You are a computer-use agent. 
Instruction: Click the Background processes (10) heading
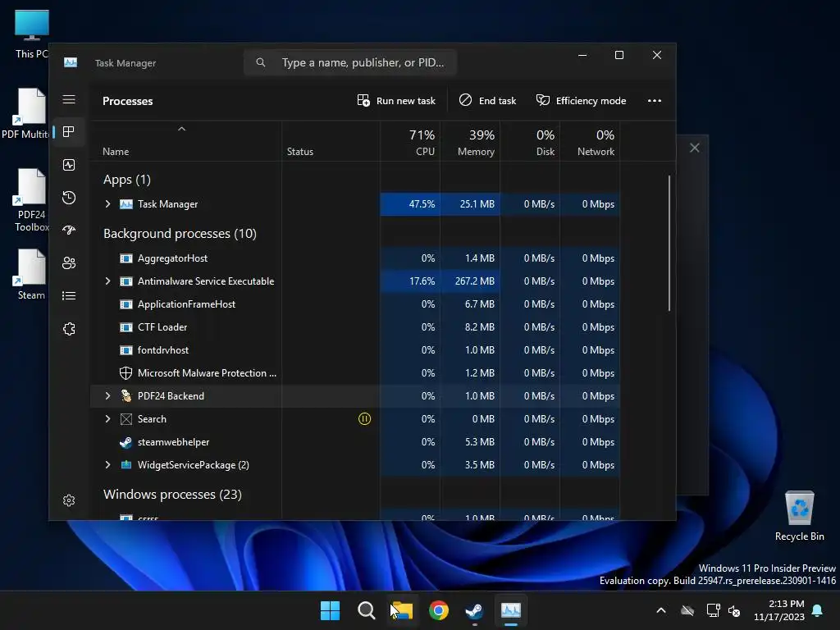coord(180,234)
